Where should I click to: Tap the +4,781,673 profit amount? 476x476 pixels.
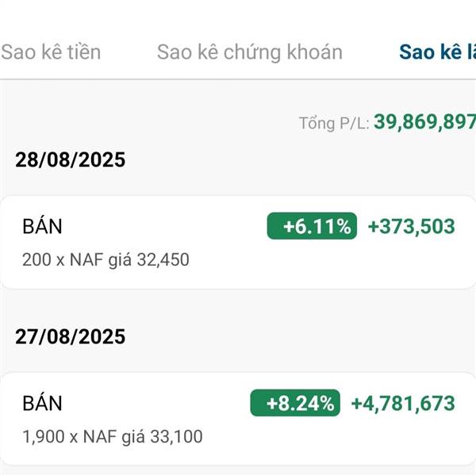(403, 404)
